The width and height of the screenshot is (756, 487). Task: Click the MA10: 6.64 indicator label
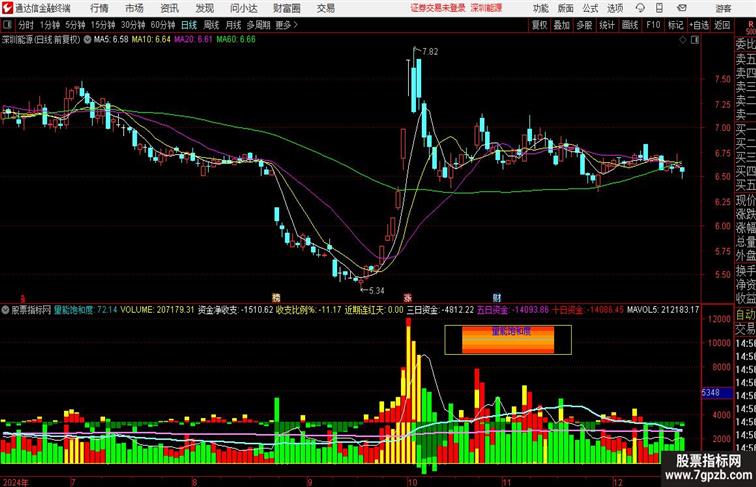151,40
